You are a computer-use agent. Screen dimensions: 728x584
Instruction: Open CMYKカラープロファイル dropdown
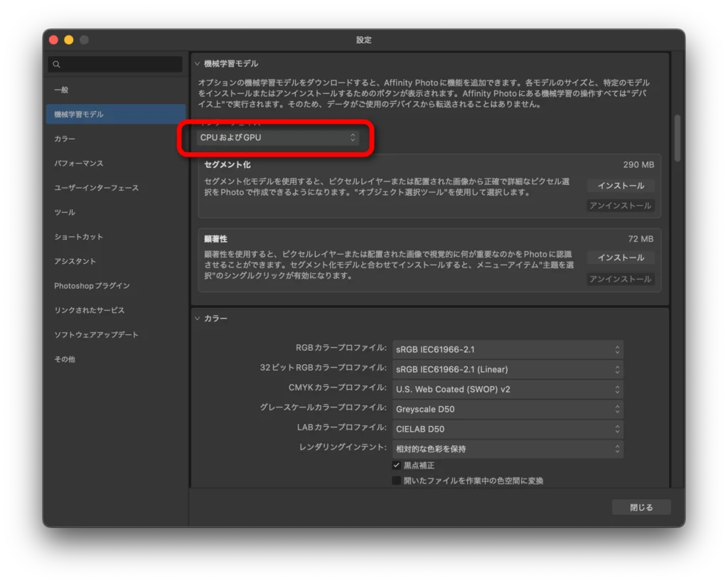tap(508, 389)
